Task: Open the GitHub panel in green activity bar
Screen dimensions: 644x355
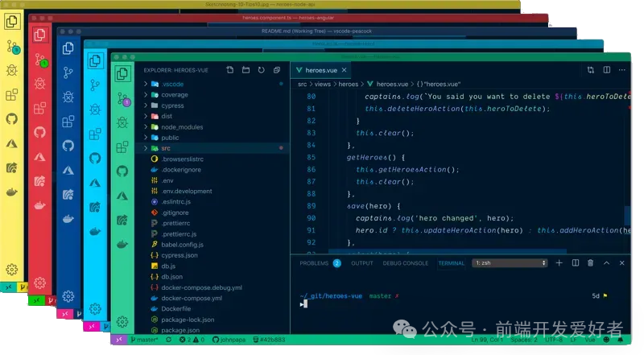Action: 122,171
